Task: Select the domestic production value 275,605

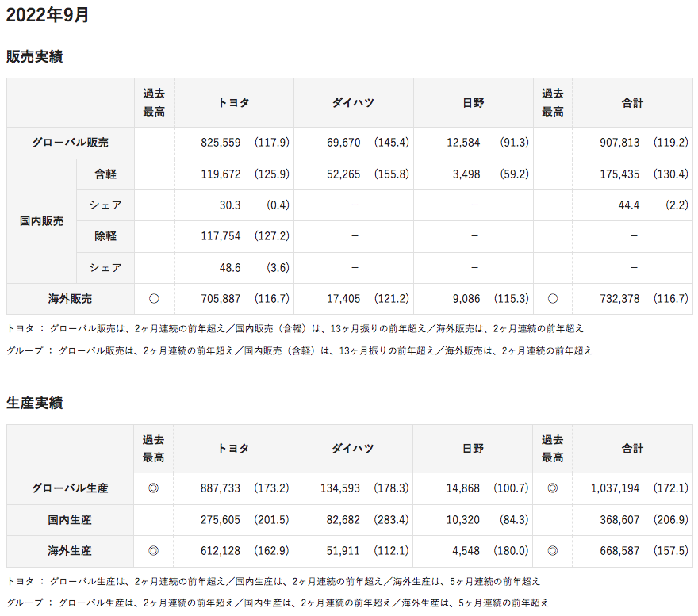Action: pyautogui.click(x=221, y=520)
